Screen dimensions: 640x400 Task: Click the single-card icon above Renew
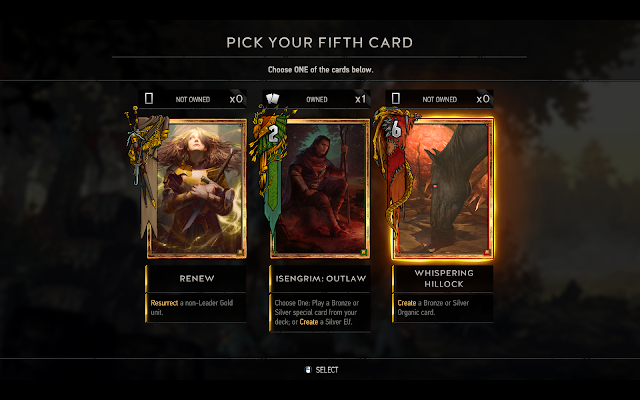tap(149, 98)
